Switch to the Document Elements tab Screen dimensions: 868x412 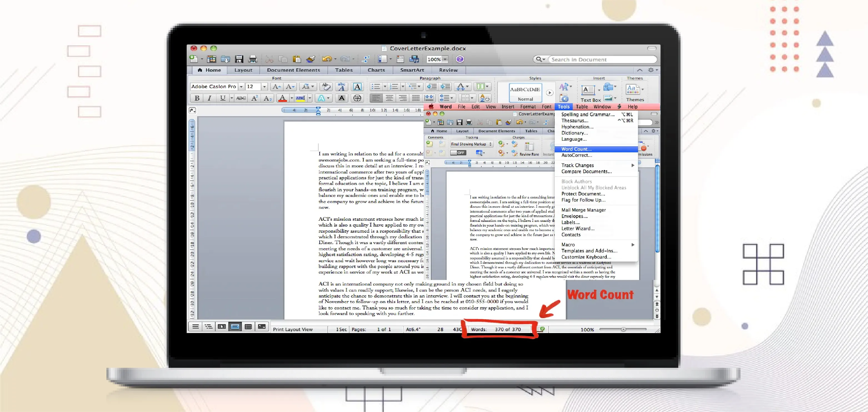(x=293, y=70)
